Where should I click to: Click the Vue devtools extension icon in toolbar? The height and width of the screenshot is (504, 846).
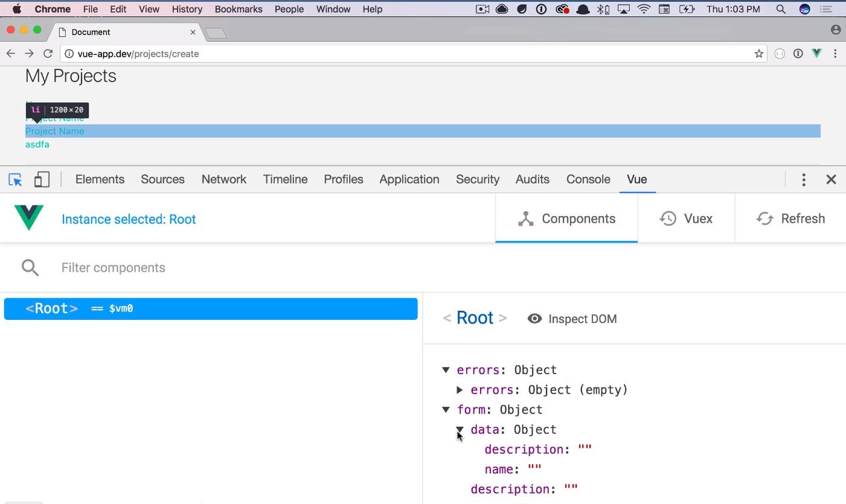[816, 54]
